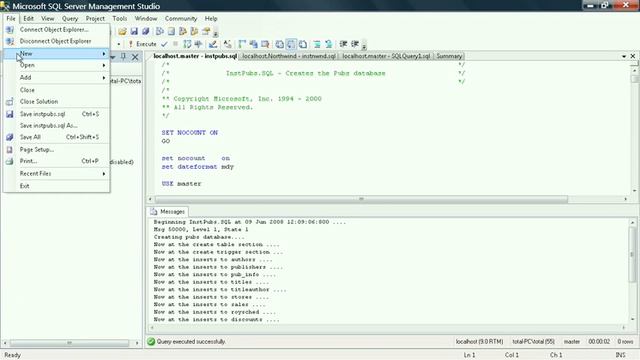
Task: Click the 'Query executed successfully' status icon
Action: click(x=151, y=342)
